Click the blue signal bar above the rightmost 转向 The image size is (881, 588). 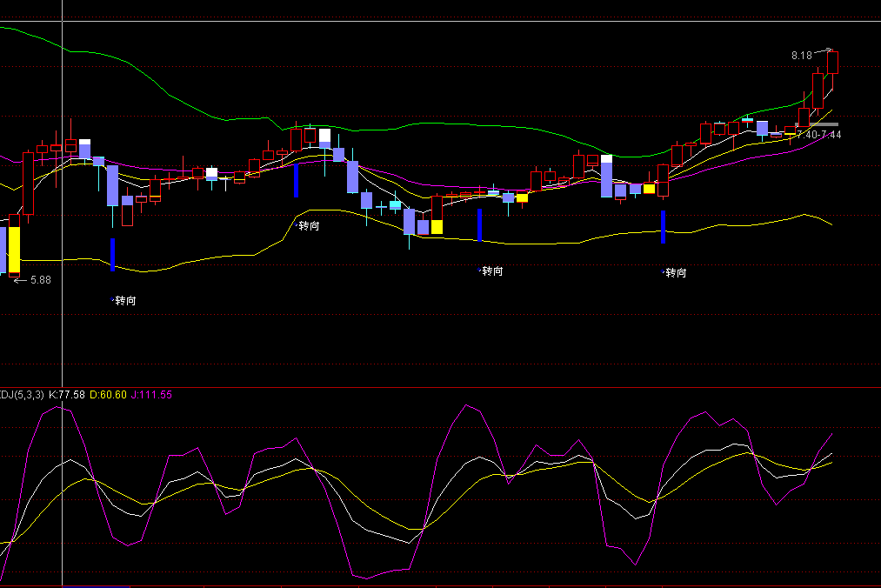[x=664, y=226]
